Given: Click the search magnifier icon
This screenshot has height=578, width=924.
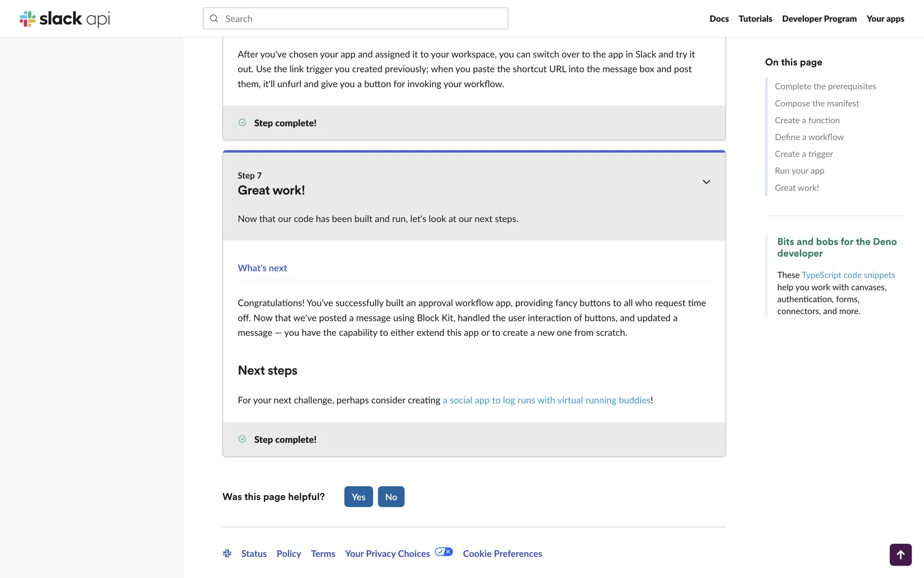Looking at the screenshot, I should 214,19.
